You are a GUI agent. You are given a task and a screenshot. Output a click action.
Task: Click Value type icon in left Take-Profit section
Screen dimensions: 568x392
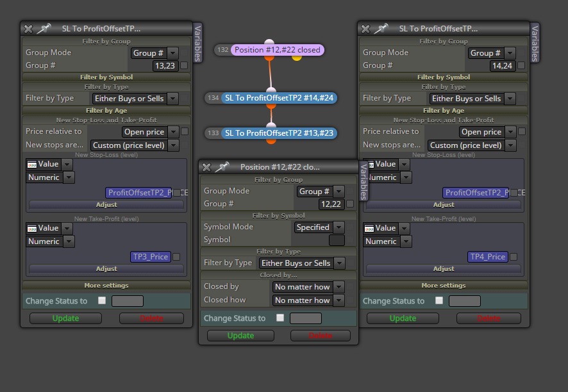click(x=32, y=229)
